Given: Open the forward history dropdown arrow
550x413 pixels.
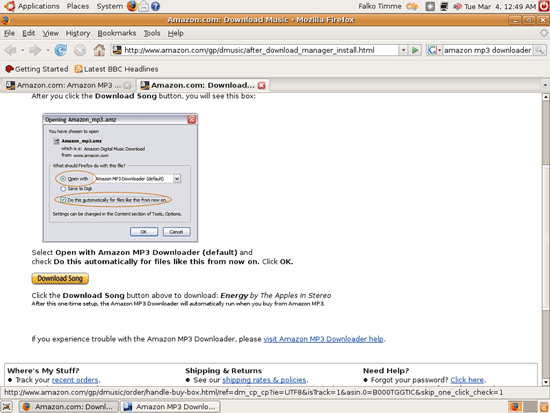Looking at the screenshot, I should [47, 50].
